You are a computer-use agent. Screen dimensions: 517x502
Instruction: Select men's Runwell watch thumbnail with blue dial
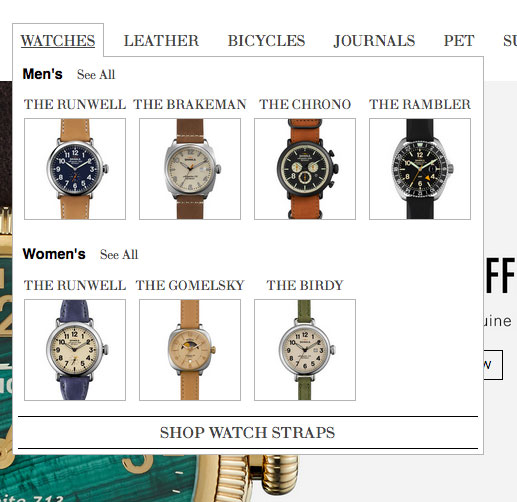[x=75, y=169]
